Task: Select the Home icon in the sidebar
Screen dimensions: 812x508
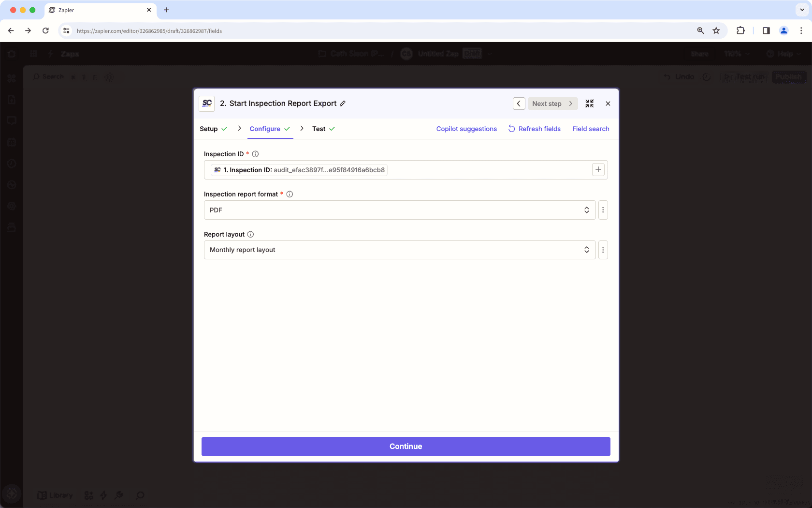Action: pos(12,54)
